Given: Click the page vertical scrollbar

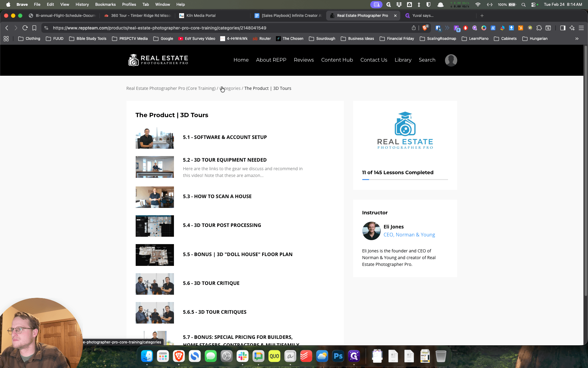Looking at the screenshot, I should pyautogui.click(x=586, y=171).
